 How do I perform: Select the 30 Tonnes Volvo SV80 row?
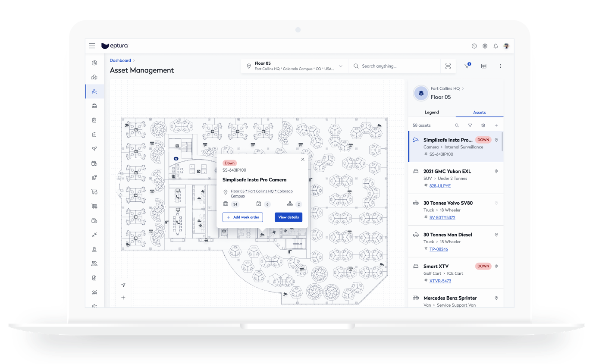point(455,210)
